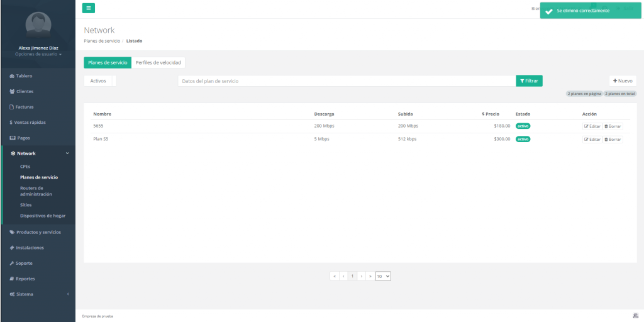Open the dropdown toggle next to Activos
644x322 pixels.
[114, 81]
